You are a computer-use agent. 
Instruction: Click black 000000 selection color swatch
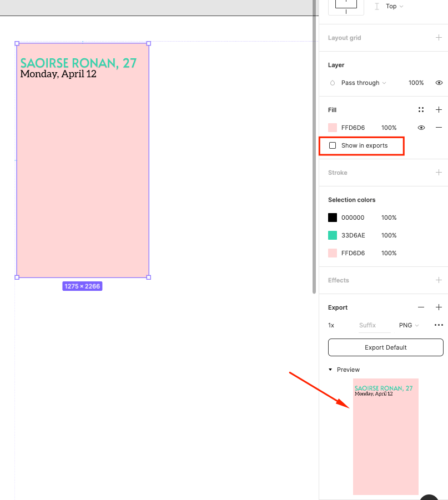[x=333, y=218]
